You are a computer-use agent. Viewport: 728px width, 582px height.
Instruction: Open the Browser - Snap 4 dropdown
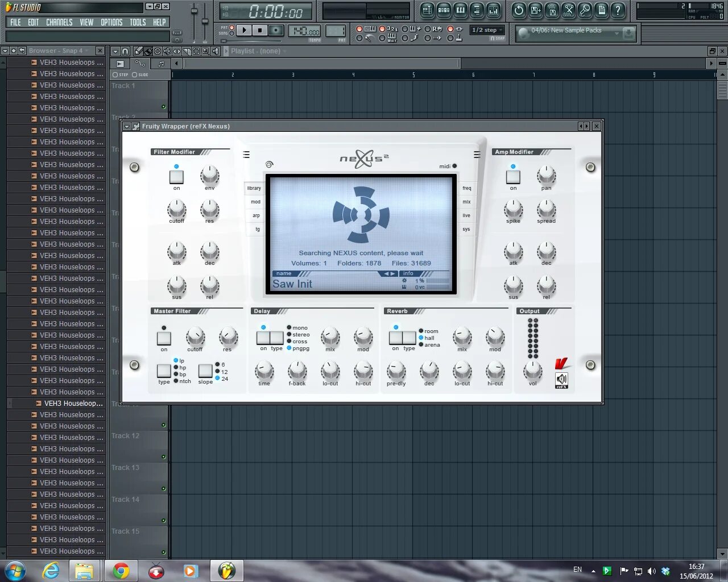(x=59, y=51)
